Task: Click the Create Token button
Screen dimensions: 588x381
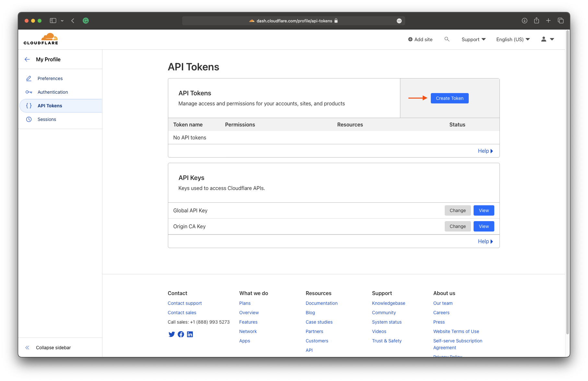Action: (449, 98)
